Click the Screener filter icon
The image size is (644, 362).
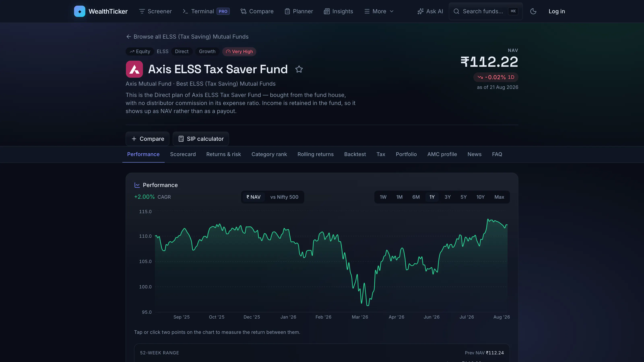pos(142,11)
